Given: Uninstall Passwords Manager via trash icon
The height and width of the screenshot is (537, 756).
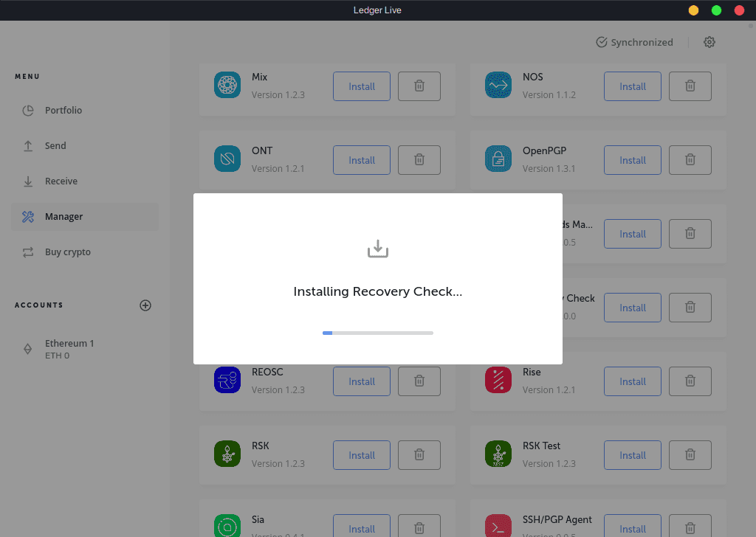Looking at the screenshot, I should tap(690, 234).
